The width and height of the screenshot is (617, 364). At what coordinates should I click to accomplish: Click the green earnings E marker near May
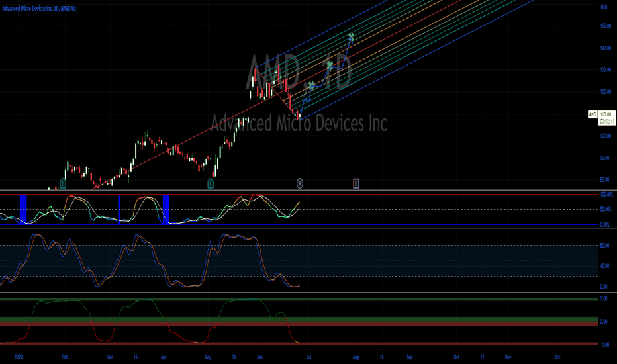point(211,183)
